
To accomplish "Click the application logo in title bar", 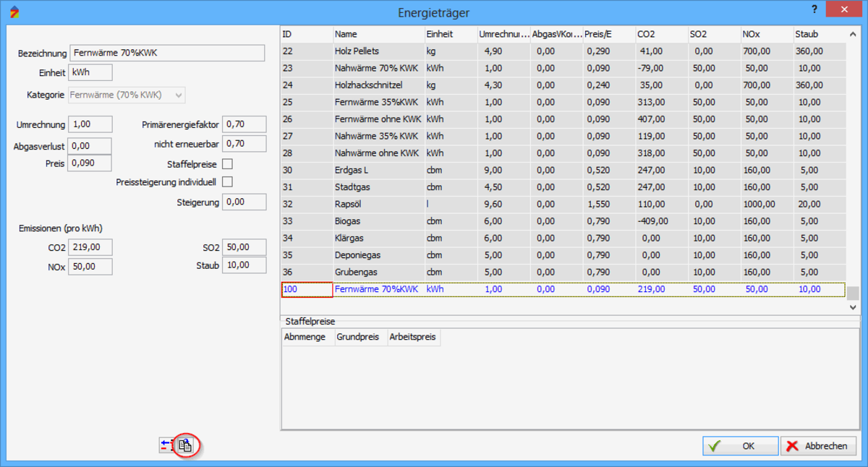I will tap(14, 13).
